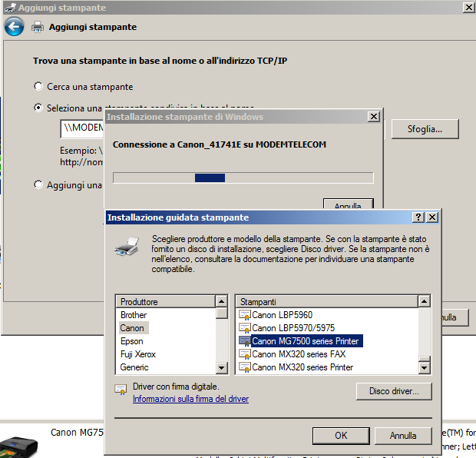The image size is (476, 458).
Task: Choose Fuji Xerox in the Produttore list
Action: coord(138,354)
